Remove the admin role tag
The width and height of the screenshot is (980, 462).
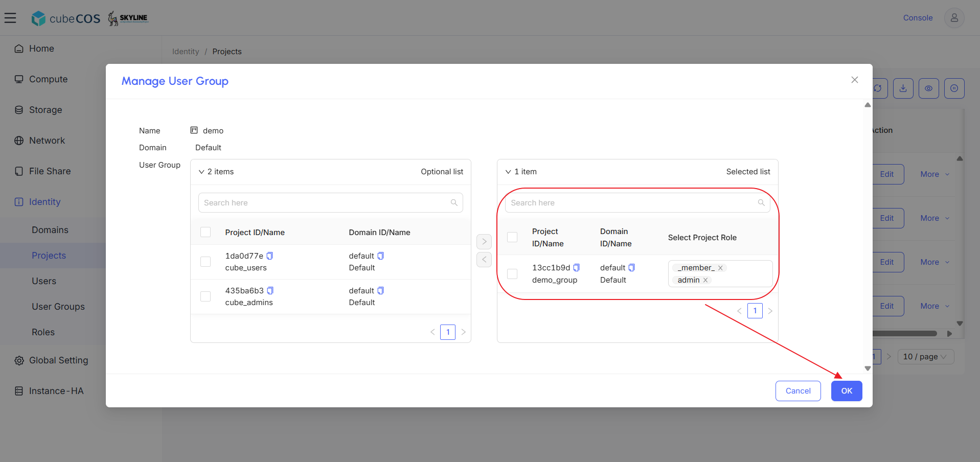(x=705, y=280)
